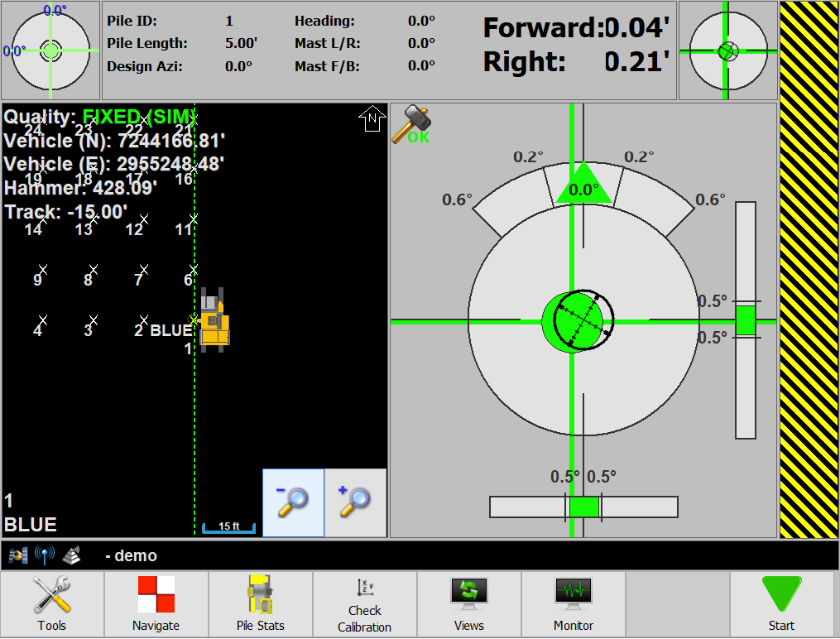The height and width of the screenshot is (639, 840).
Task: Toggle the north arrow orientation icon
Action: (372, 119)
